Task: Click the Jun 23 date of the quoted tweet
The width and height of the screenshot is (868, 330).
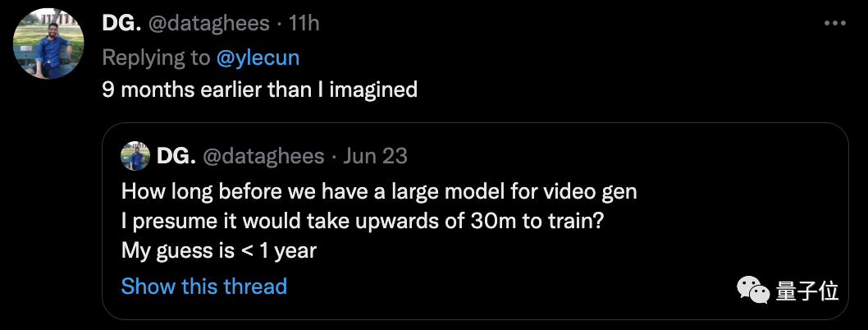Action: click(375, 156)
